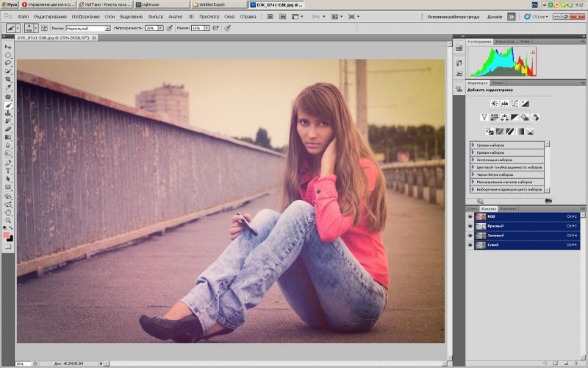Open the tool preset picker arrow

tap(18, 28)
